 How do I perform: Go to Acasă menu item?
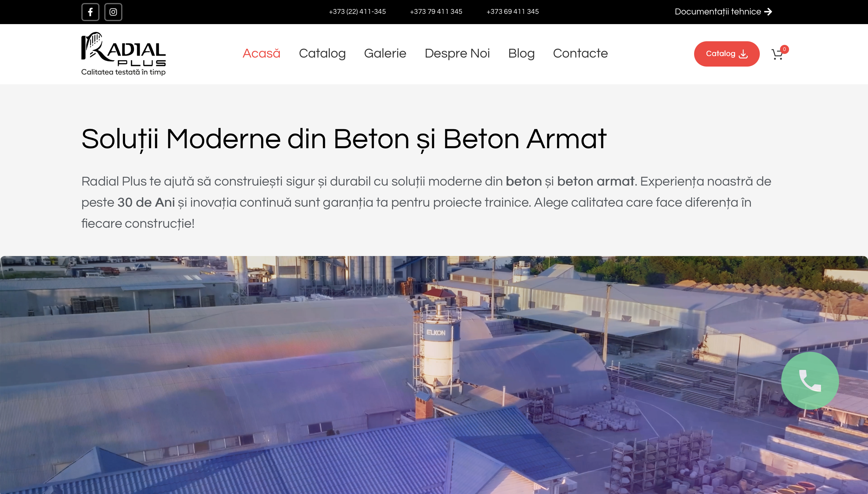[261, 54]
